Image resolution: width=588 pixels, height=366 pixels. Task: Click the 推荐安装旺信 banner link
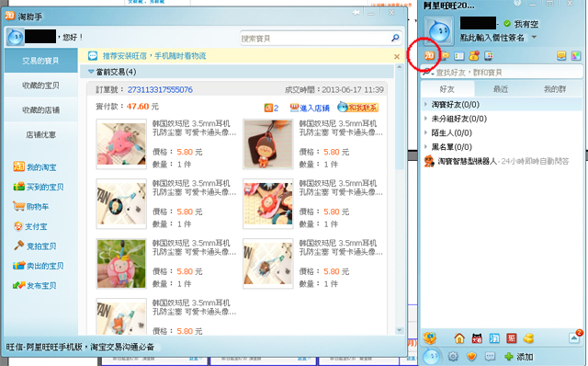tap(154, 56)
